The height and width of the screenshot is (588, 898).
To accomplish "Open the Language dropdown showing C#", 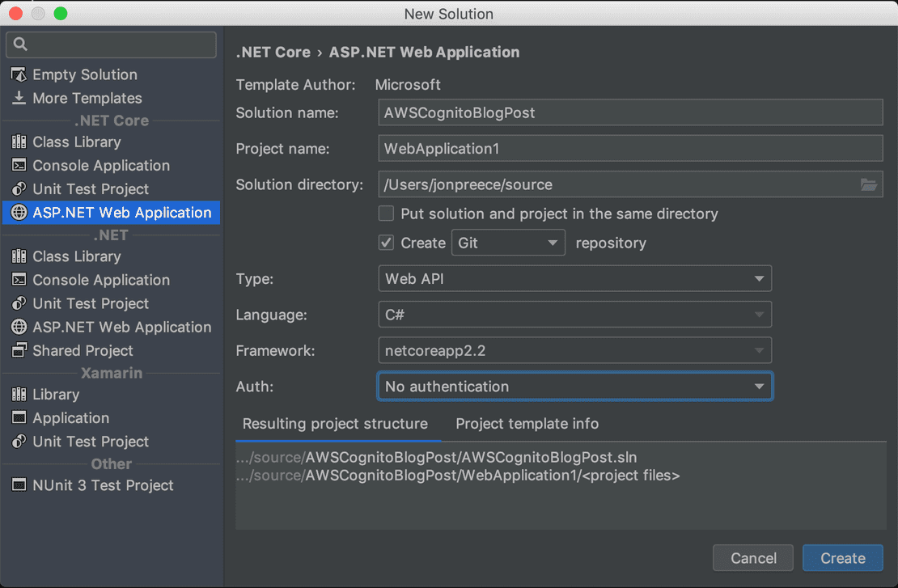I will [x=574, y=315].
